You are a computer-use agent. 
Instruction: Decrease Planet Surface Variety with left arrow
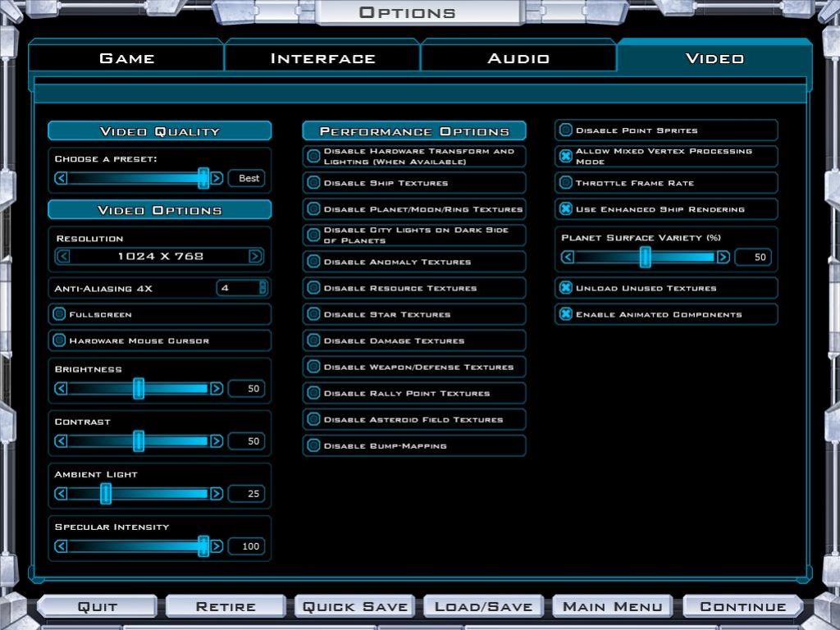568,257
